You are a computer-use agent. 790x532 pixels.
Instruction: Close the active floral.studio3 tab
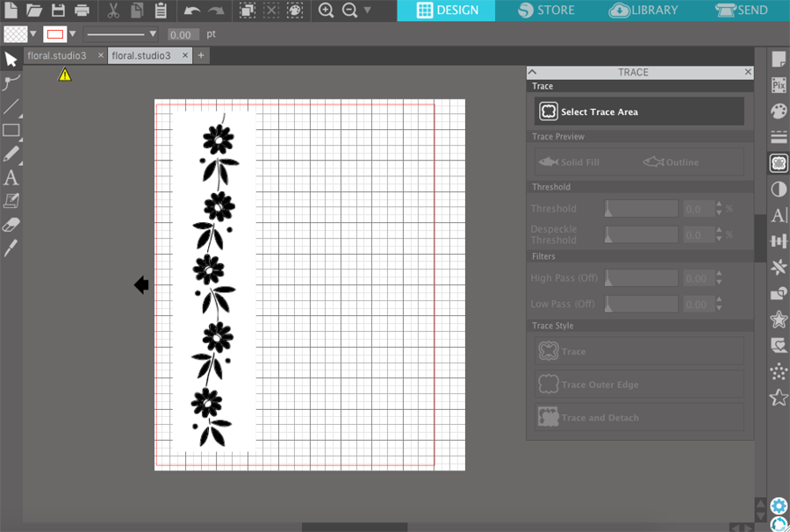185,55
